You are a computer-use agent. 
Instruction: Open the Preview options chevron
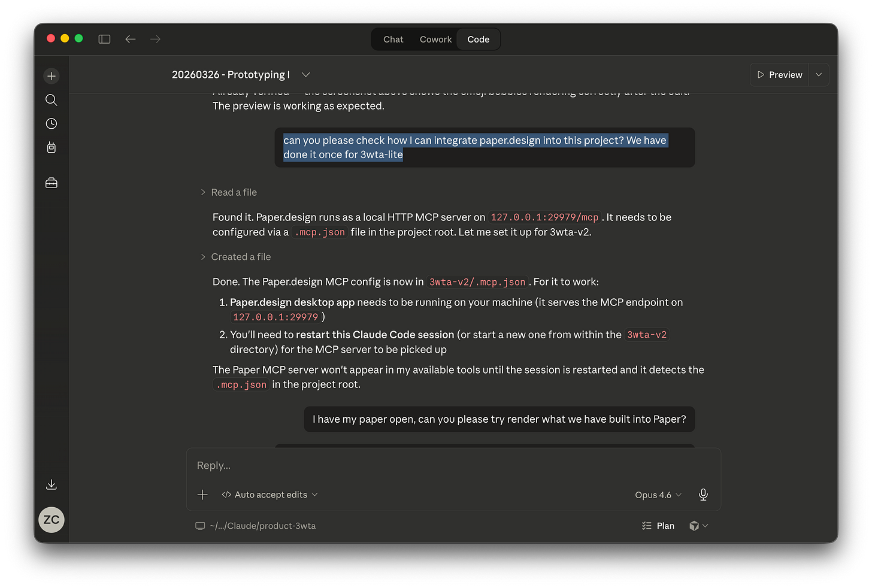point(819,75)
